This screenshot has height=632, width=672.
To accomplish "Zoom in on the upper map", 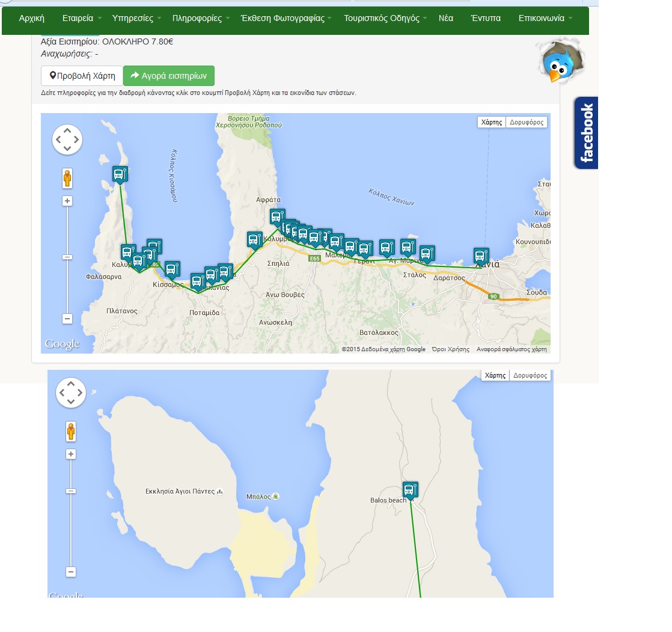I will coord(67,201).
